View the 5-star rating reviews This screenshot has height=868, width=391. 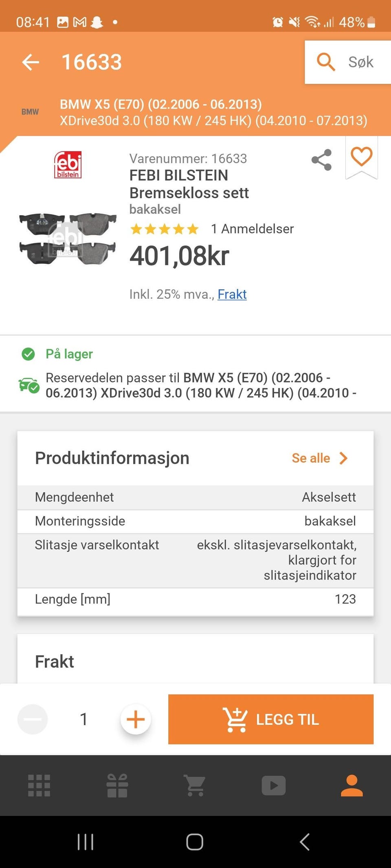[164, 229]
